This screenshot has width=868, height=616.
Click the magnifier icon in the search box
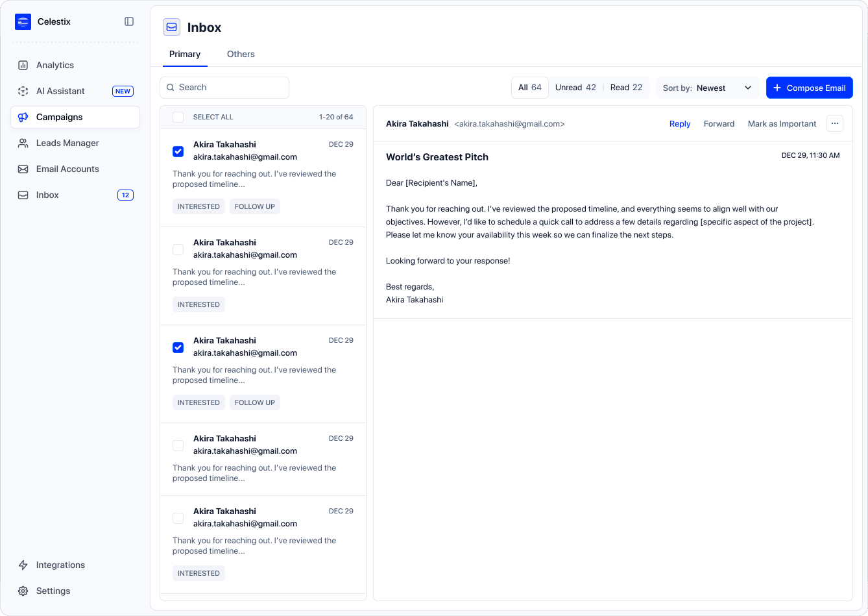pos(171,88)
